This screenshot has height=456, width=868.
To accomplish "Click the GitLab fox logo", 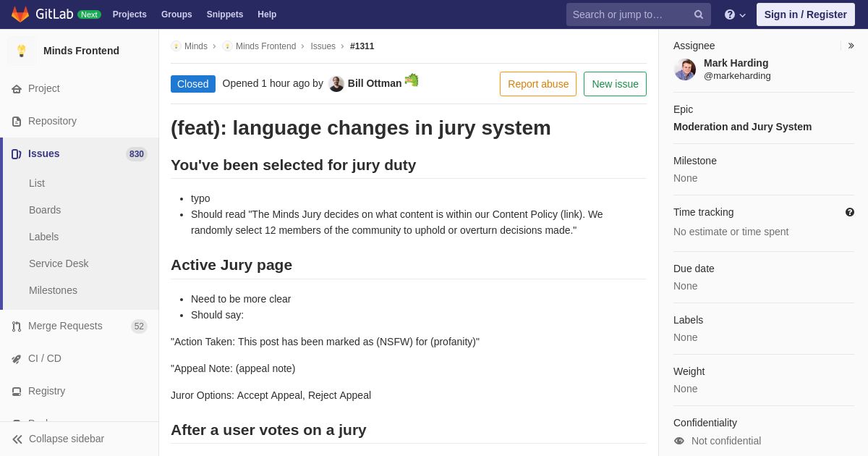I will click(20, 14).
